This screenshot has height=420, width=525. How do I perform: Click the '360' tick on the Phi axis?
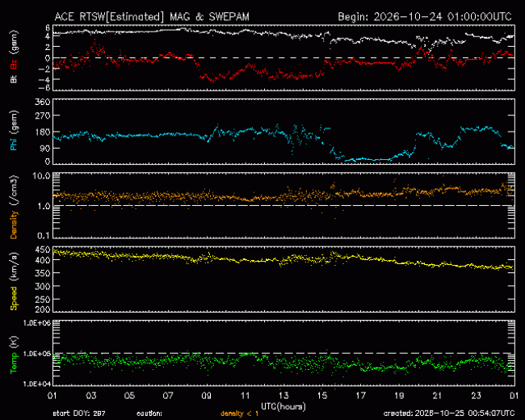pyautogui.click(x=43, y=102)
